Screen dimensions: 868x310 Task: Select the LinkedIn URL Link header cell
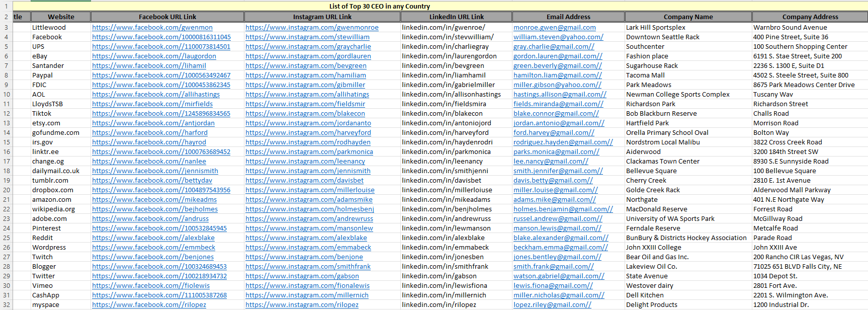pyautogui.click(x=457, y=17)
